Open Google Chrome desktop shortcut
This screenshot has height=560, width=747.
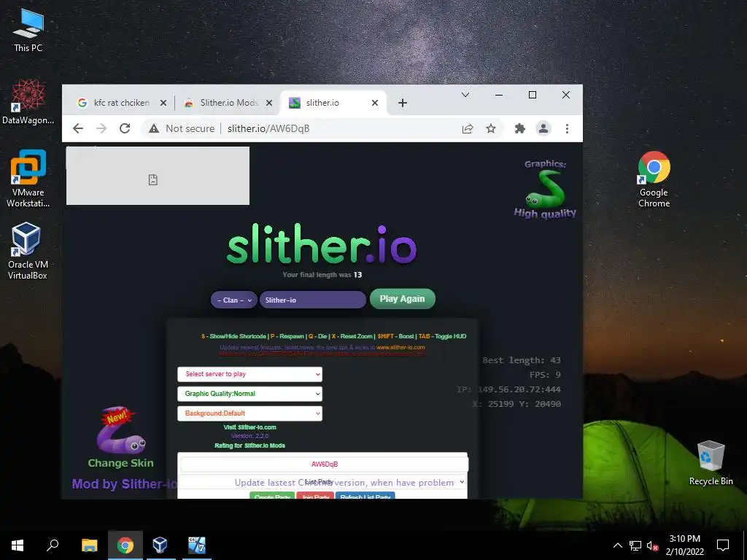tap(654, 179)
